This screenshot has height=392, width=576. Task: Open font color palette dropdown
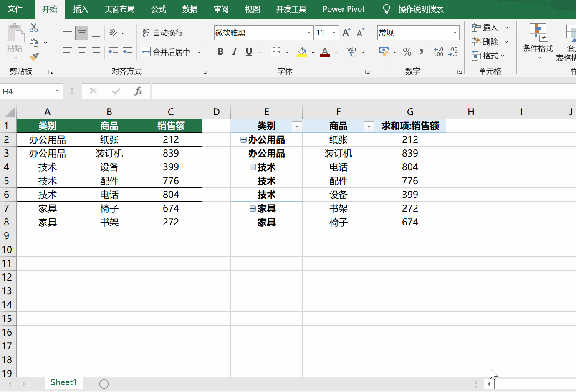tap(336, 52)
